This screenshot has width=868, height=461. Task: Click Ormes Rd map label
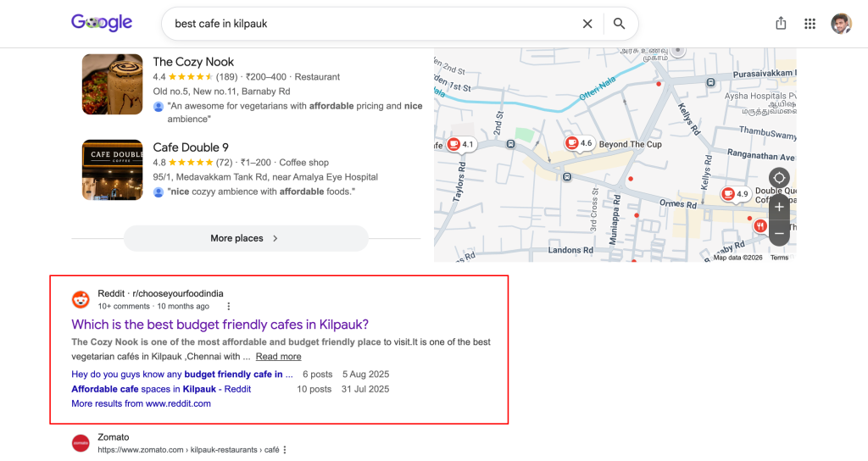click(x=678, y=204)
